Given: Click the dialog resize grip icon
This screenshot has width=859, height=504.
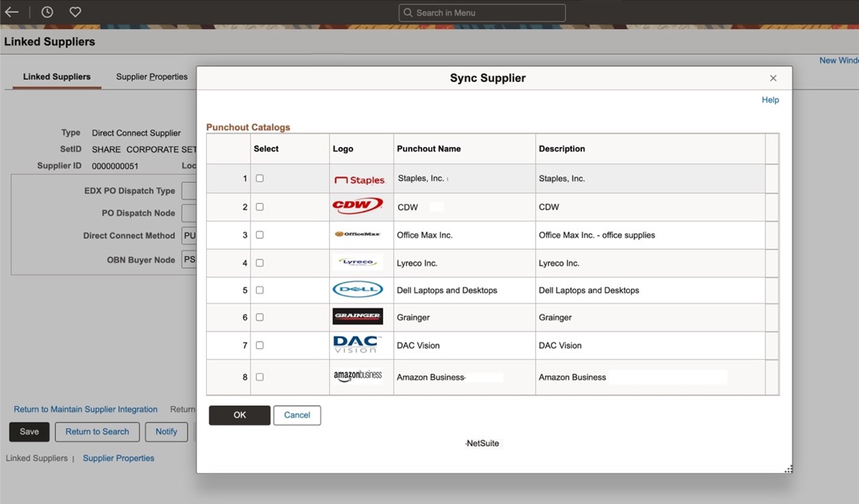Looking at the screenshot, I should click(x=789, y=469).
